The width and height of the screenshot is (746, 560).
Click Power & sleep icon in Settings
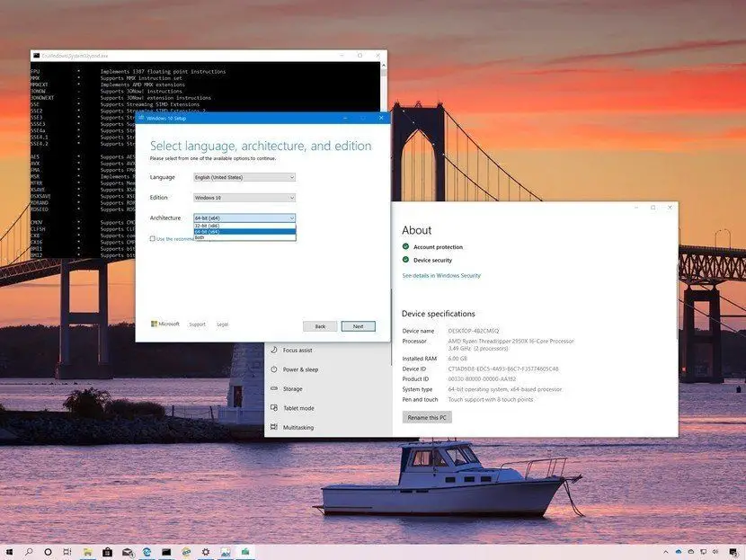(274, 369)
